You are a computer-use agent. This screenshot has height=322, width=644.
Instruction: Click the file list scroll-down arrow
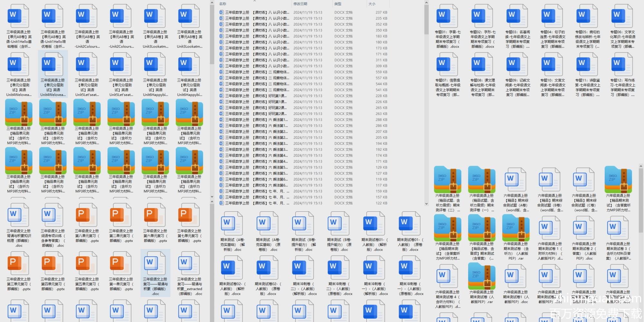(x=426, y=204)
